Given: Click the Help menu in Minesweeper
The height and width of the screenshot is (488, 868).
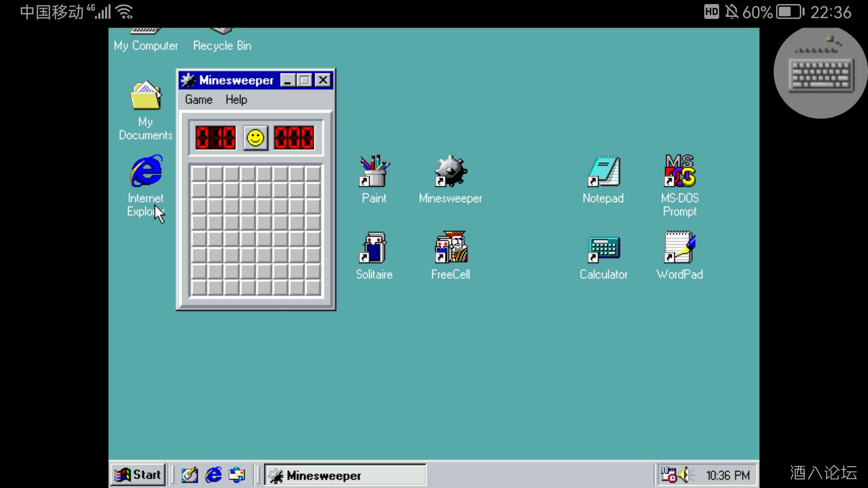Looking at the screenshot, I should pos(236,100).
